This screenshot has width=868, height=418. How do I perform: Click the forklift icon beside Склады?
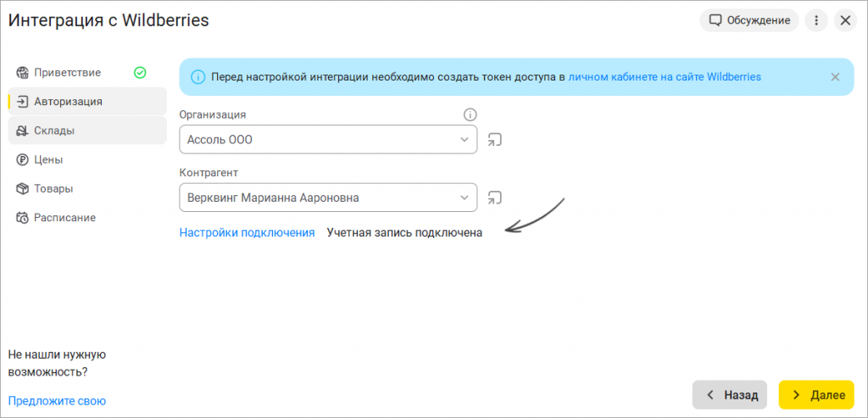(x=22, y=131)
